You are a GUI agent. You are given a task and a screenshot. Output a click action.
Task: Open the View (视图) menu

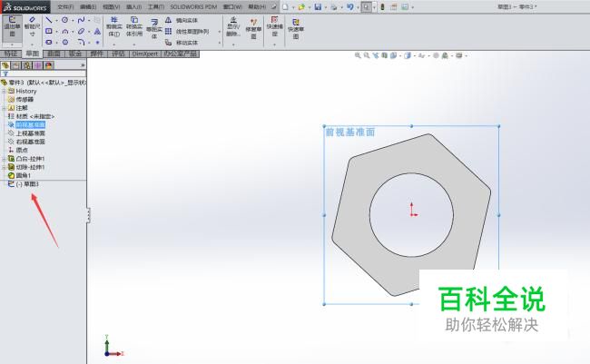click(111, 6)
